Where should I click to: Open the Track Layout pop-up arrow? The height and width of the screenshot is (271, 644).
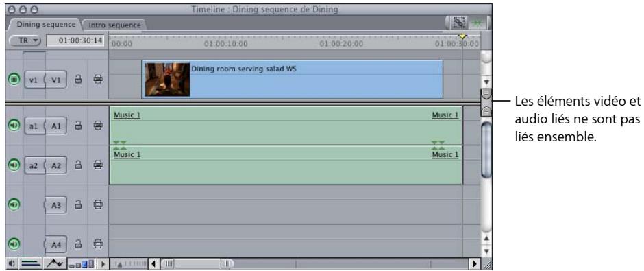tap(103, 263)
